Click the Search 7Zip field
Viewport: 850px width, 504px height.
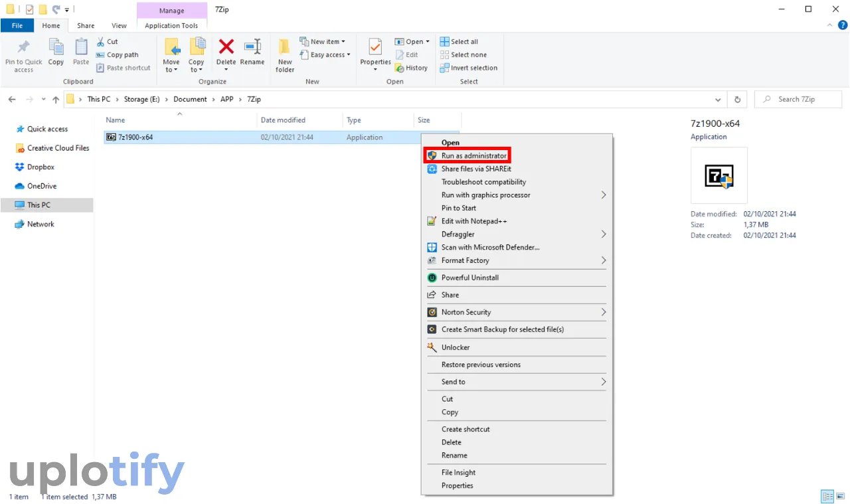tap(798, 100)
